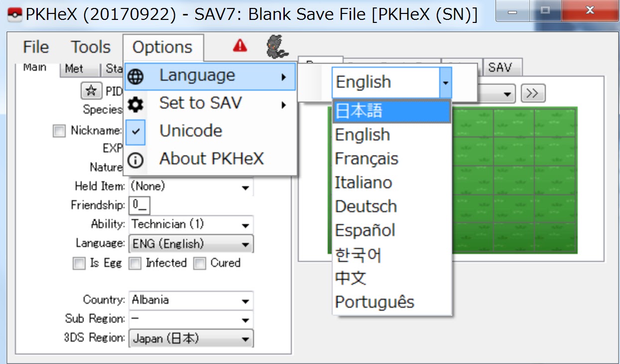The width and height of the screenshot is (620, 364).
Task: Choose Italiano from the language list
Action: click(x=392, y=182)
